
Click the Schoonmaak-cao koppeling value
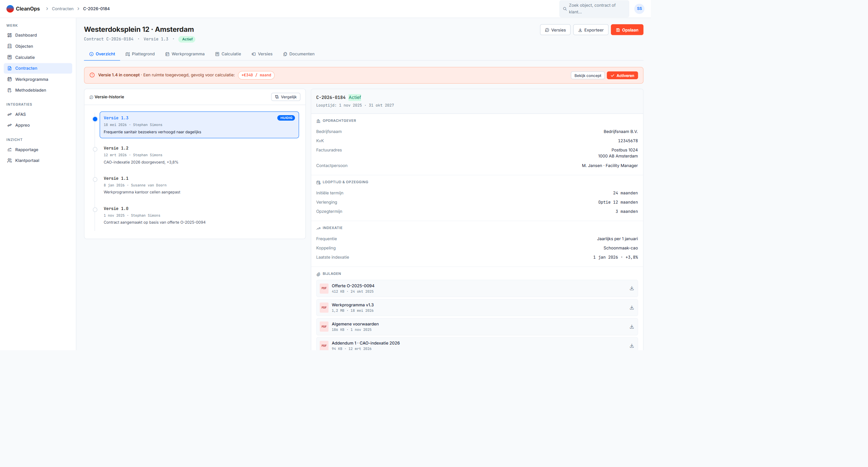coord(620,248)
